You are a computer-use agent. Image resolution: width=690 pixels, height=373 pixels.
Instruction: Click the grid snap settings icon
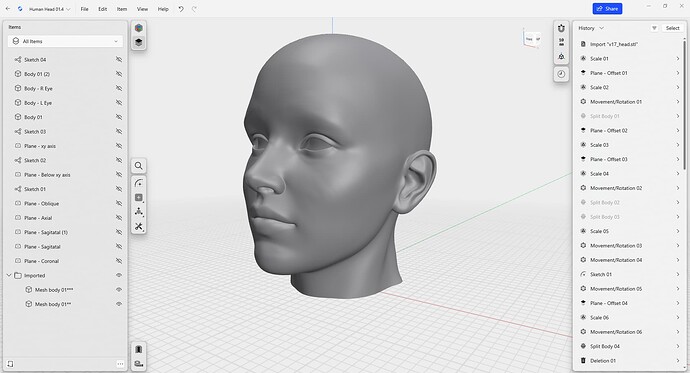(x=561, y=42)
